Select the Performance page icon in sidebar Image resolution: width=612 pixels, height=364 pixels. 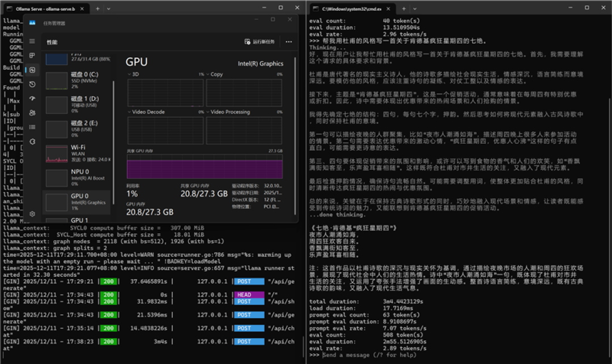click(x=32, y=70)
